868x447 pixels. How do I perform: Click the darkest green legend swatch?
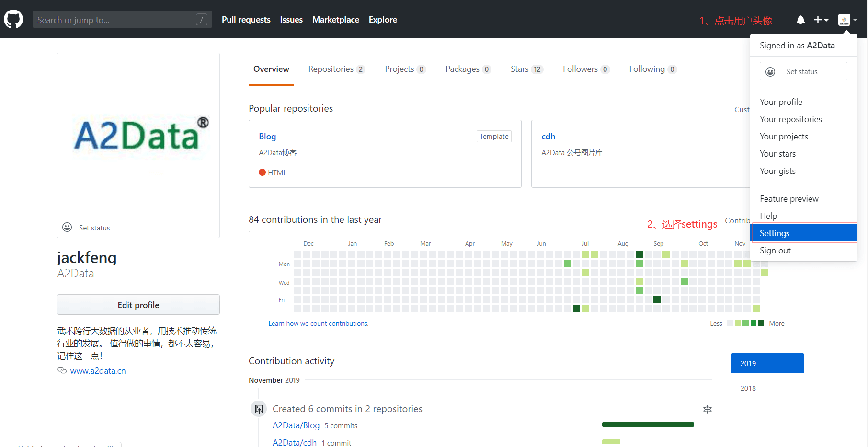761,323
